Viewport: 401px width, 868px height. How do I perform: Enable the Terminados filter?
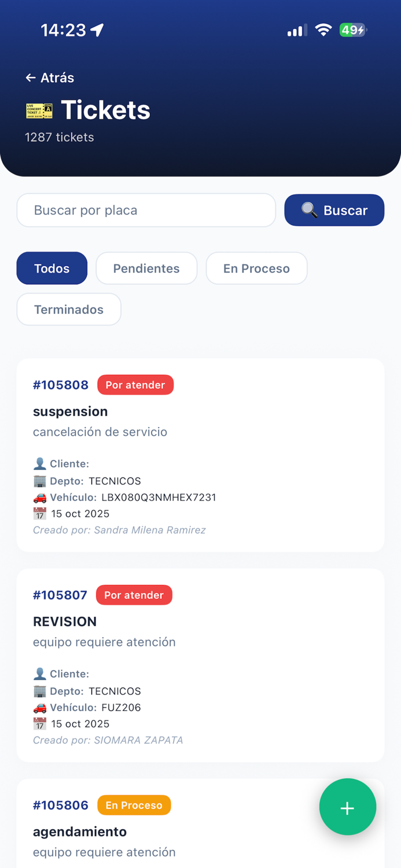pyautogui.click(x=68, y=309)
